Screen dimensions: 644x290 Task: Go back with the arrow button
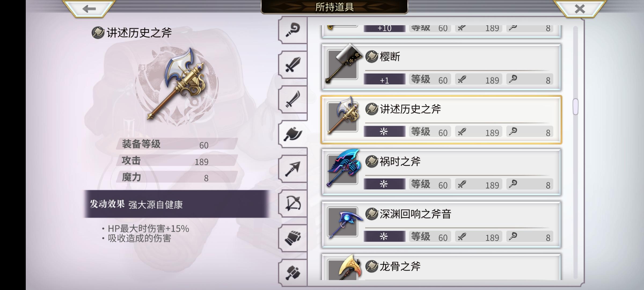(89, 9)
